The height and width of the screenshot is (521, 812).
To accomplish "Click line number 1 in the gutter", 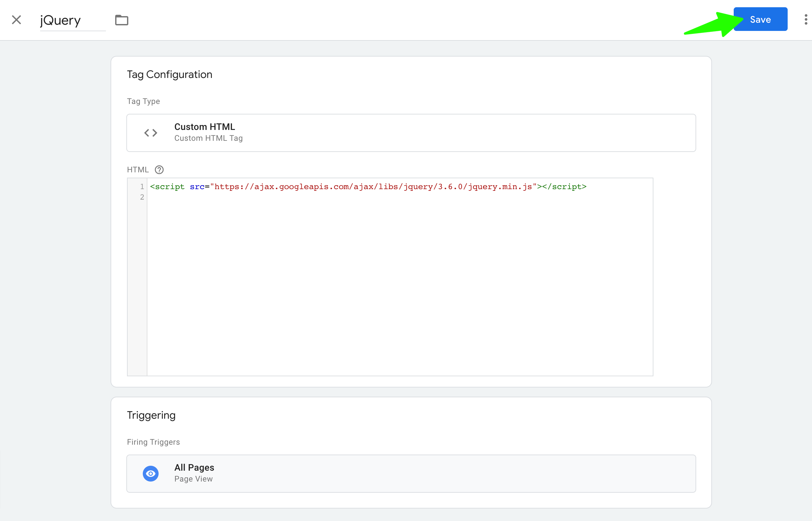I will pos(142,187).
